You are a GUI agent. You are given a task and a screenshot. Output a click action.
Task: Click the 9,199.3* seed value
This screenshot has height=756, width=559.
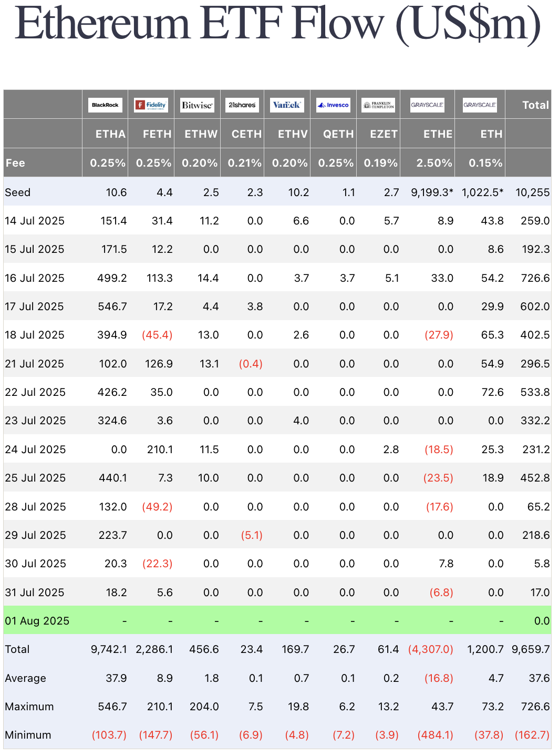(432, 192)
